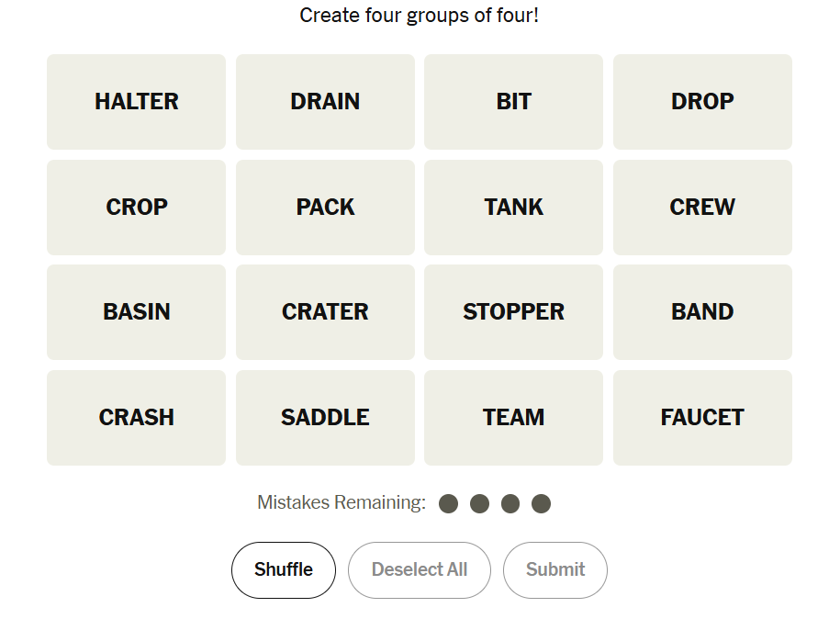The height and width of the screenshot is (630, 840).
Task: Submit the selected group
Action: 554,570
